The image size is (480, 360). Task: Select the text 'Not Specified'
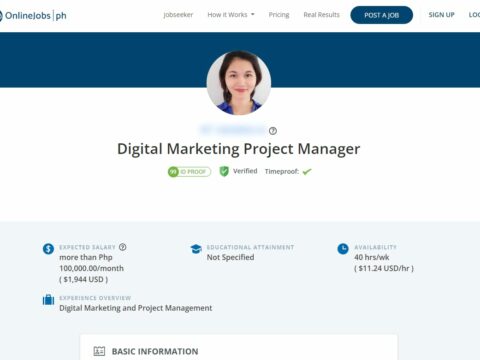pyautogui.click(x=230, y=257)
